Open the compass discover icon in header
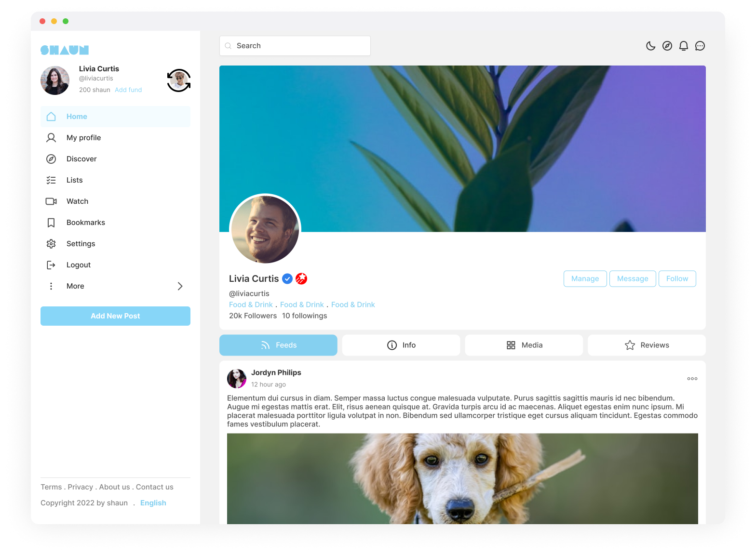 click(x=667, y=46)
